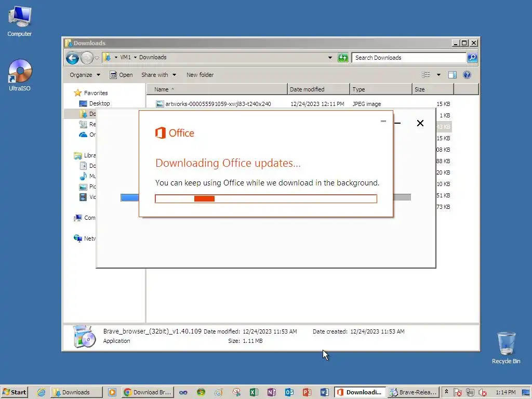Click the green globe taskbar icon
532x399 pixels.
tap(201, 392)
